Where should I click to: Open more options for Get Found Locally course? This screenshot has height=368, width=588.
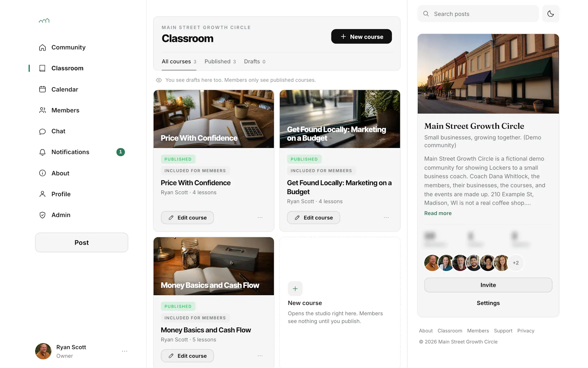pyautogui.click(x=386, y=217)
